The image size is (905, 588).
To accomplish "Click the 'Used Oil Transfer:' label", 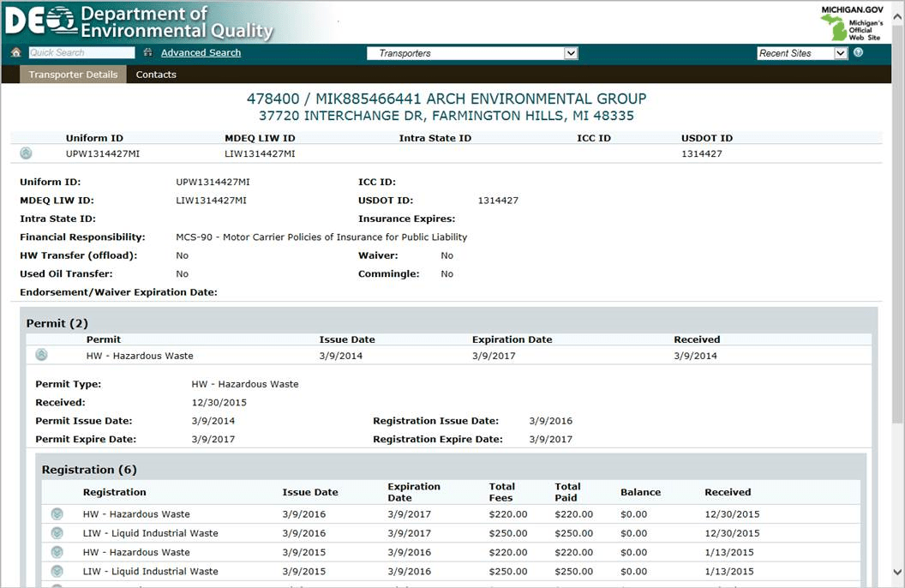I will point(66,274).
